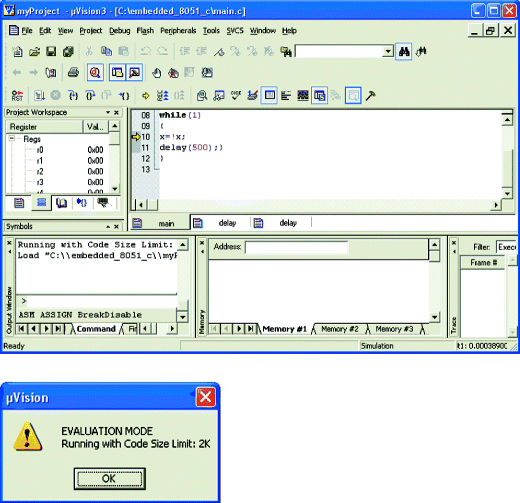The height and width of the screenshot is (503, 520).
Task: Open the search text combo box dropdown
Action: click(388, 51)
